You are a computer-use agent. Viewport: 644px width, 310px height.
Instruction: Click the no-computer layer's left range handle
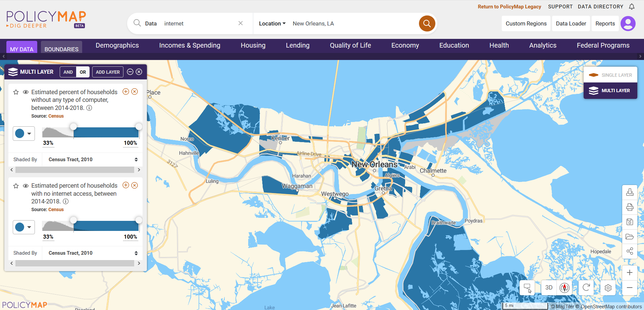point(73,127)
